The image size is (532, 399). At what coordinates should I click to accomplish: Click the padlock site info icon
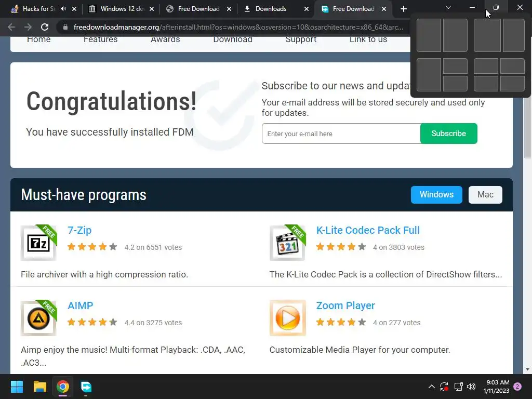point(65,27)
